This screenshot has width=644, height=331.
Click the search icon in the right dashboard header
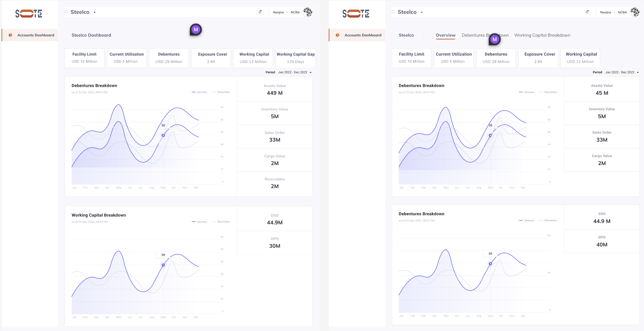[394, 12]
